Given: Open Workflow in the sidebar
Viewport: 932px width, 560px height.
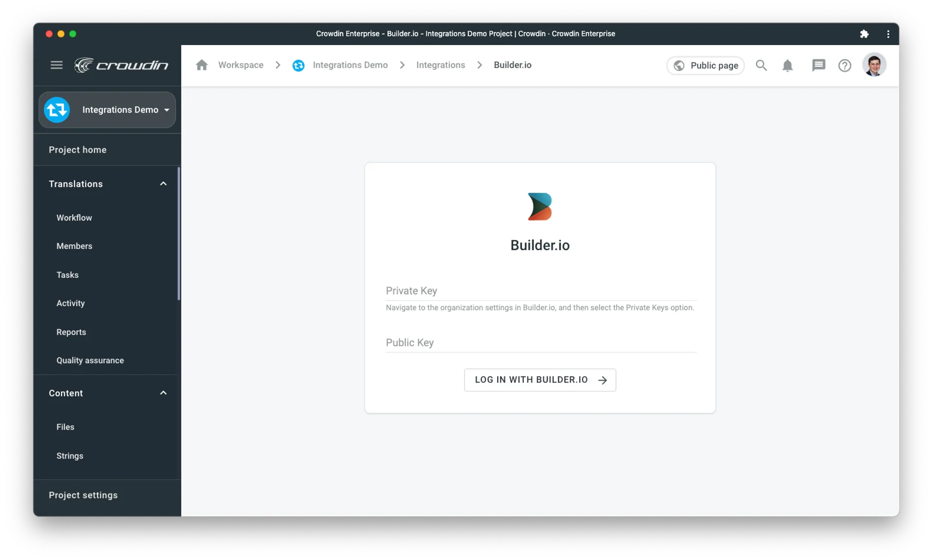Looking at the screenshot, I should (x=74, y=218).
